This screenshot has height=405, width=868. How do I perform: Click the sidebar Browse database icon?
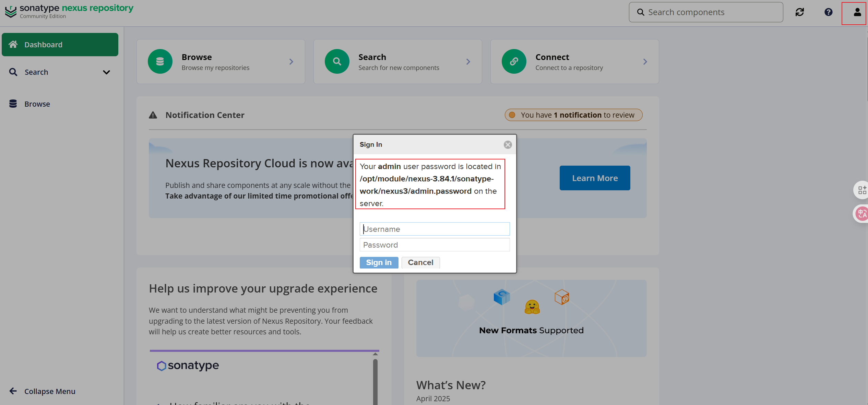coord(13,104)
